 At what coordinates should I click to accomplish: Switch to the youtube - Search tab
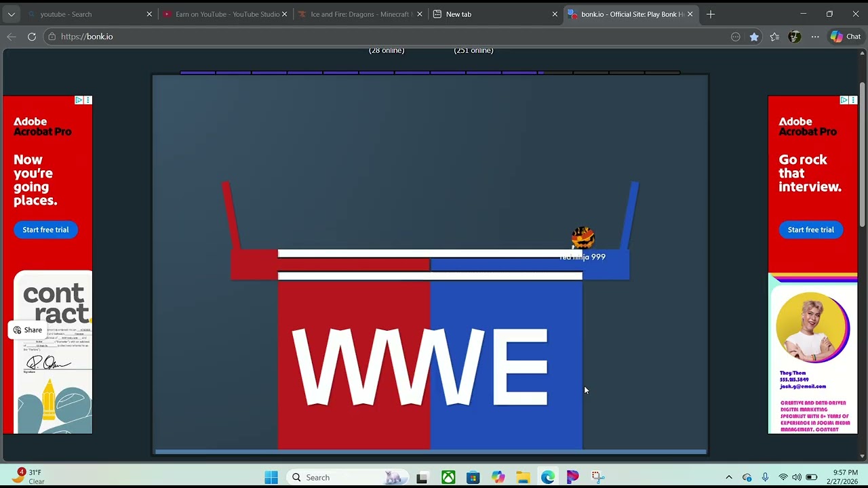(x=88, y=14)
